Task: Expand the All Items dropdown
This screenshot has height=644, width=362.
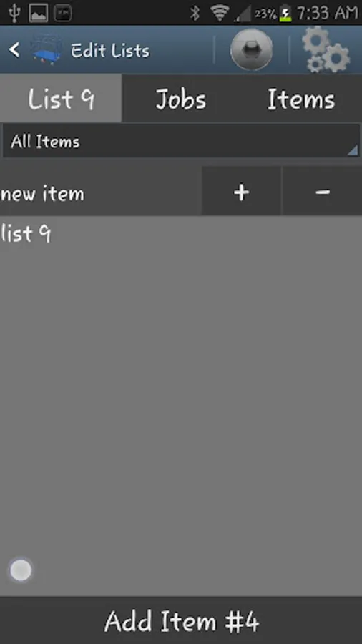Action: pyautogui.click(x=181, y=141)
